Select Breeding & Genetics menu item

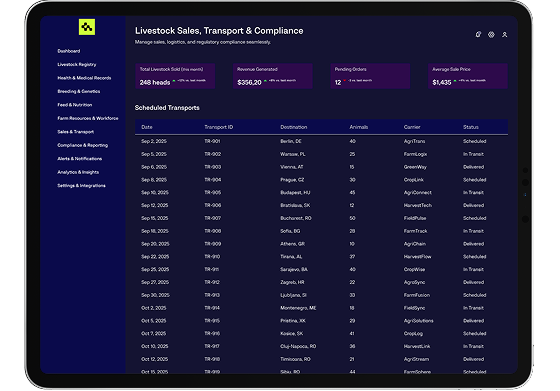(x=79, y=91)
